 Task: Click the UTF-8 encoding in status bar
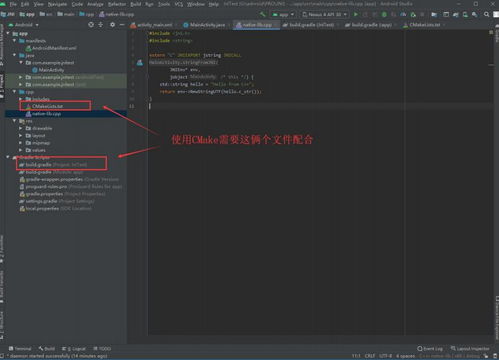click(385, 356)
